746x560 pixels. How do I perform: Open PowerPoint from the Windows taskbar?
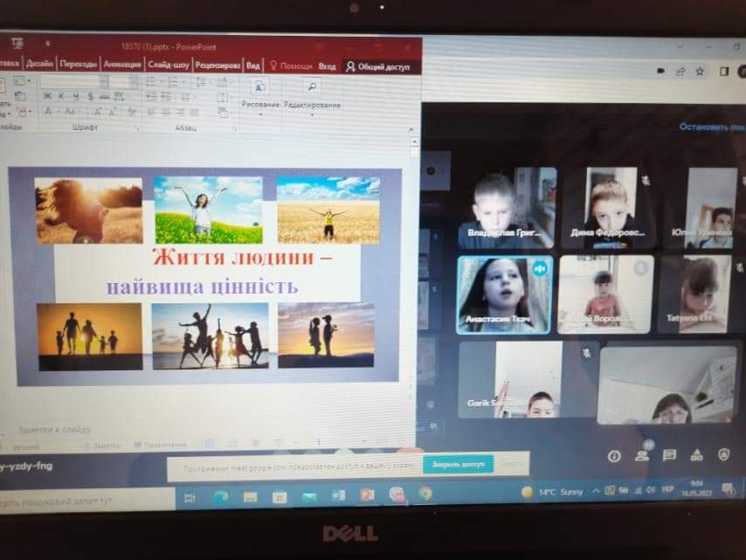(367, 495)
